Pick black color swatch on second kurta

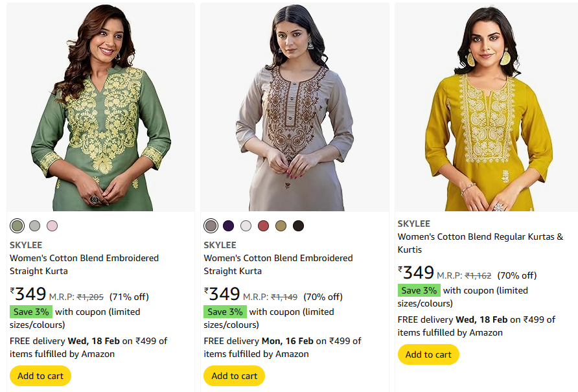(x=298, y=225)
